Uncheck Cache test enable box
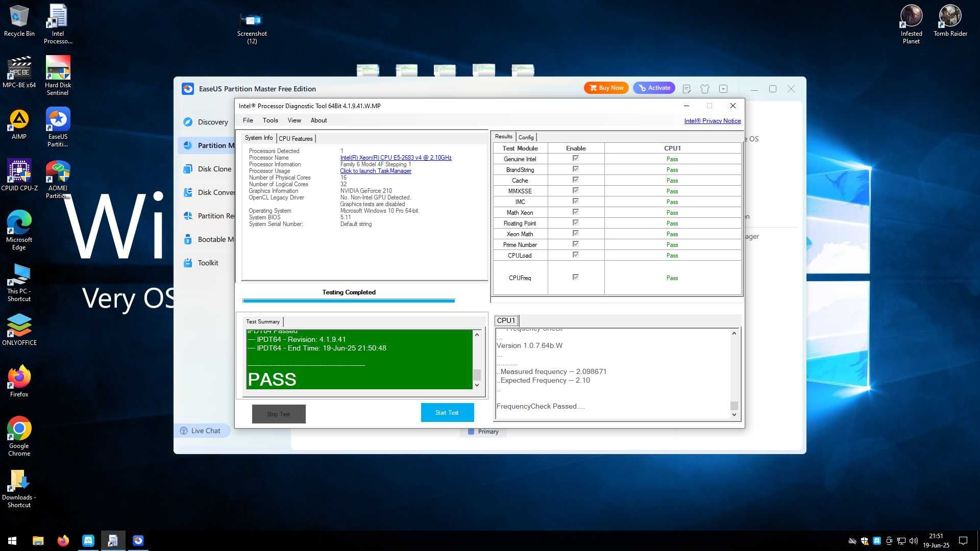980x551 pixels. 575,180
